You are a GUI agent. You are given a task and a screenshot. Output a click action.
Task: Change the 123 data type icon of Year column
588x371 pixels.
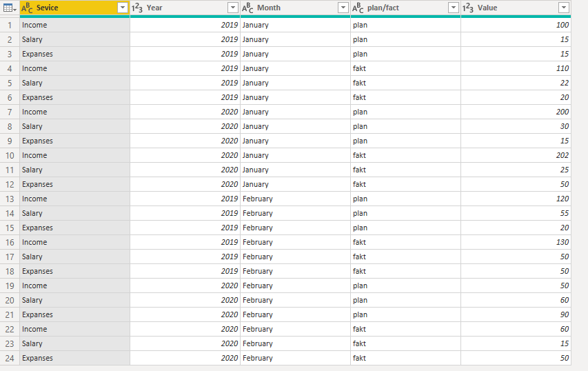click(x=137, y=8)
